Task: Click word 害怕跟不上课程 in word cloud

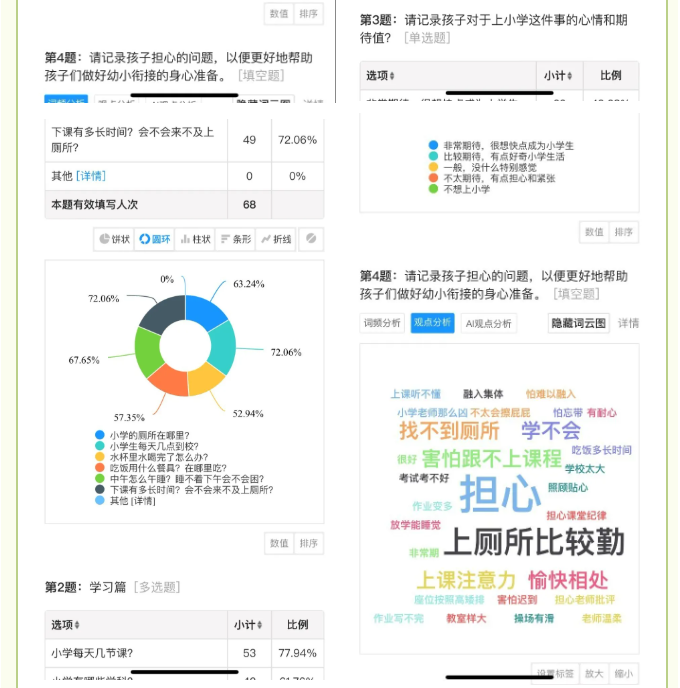Action: (491, 459)
